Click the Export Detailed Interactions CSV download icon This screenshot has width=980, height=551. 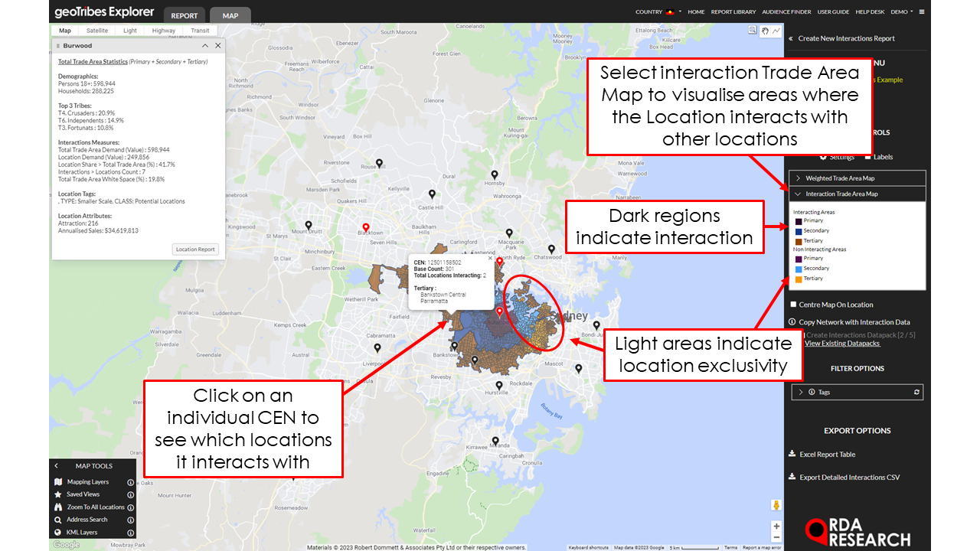pyautogui.click(x=792, y=477)
